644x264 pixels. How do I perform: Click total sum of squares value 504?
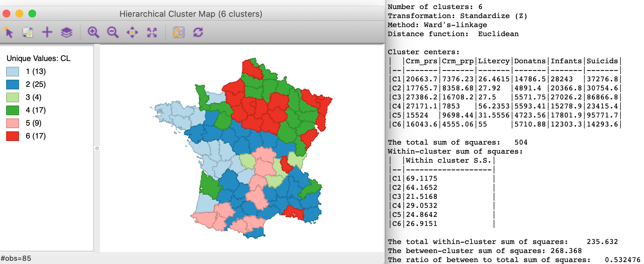[521, 142]
